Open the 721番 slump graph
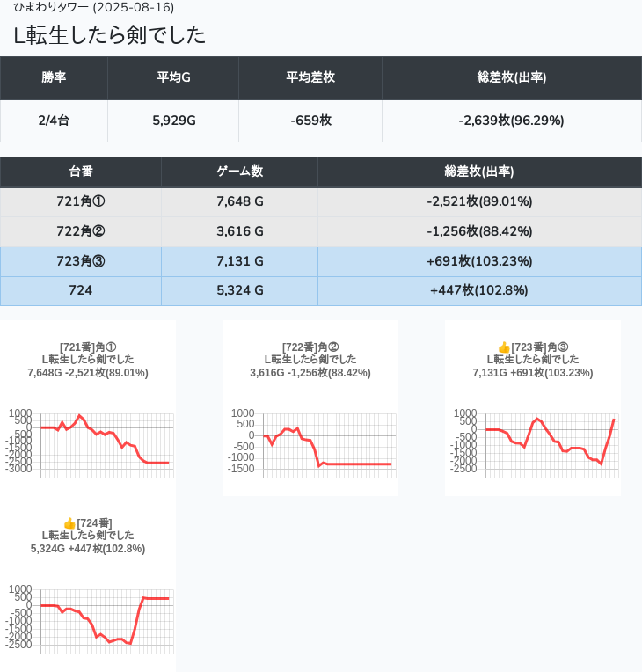Screen dimensions: 642x672 [88, 440]
